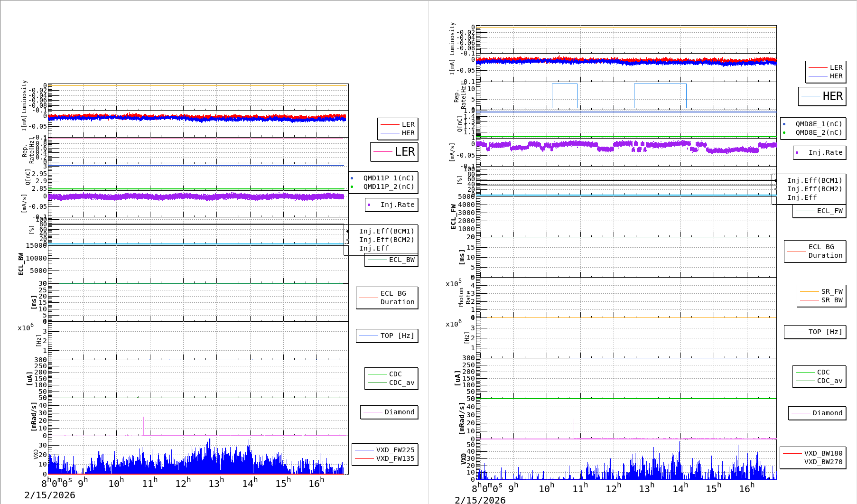Image resolution: width=857 pixels, height=504 pixels.
Task: Select the QMD11P_1(nC) legend entry
Action: click(x=388, y=178)
